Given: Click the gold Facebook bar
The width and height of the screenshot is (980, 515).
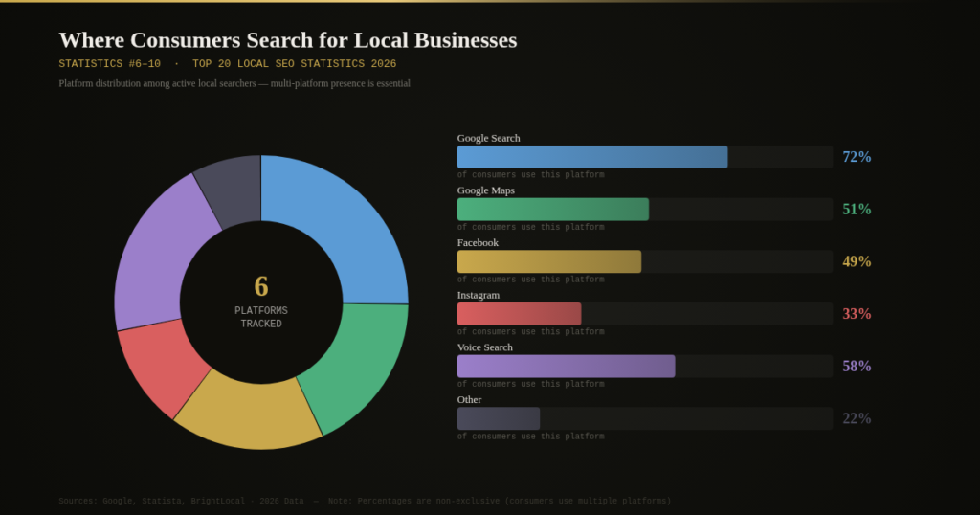Looking at the screenshot, I should point(549,262).
